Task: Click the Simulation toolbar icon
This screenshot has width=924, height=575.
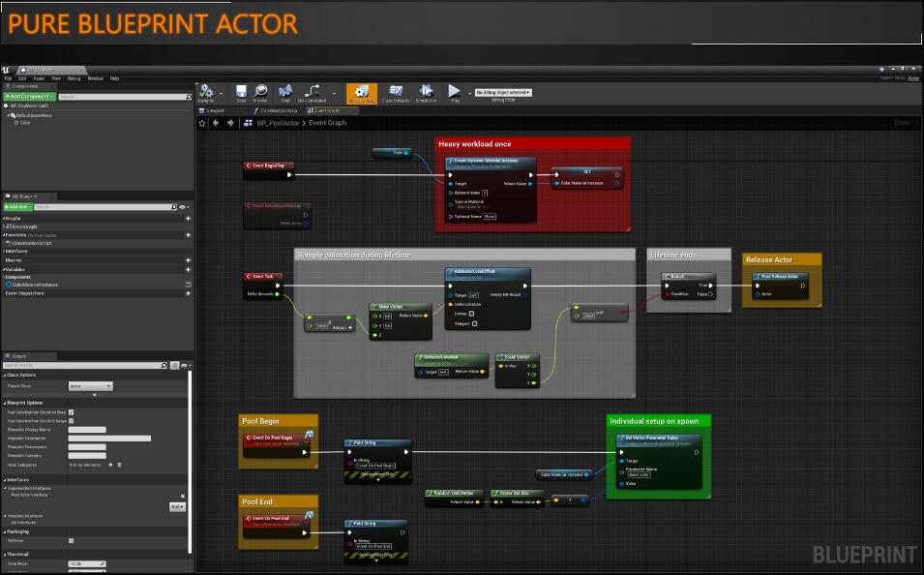Action: [x=426, y=91]
